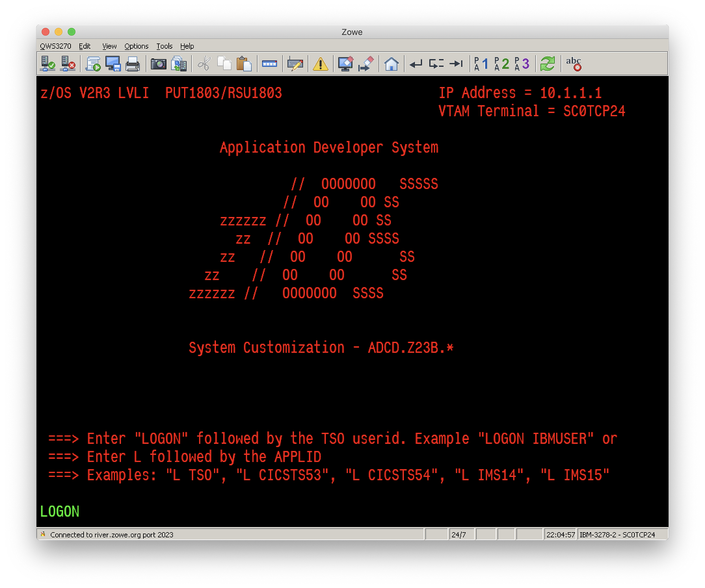The height and width of the screenshot is (588, 705).
Task: Click the blue house home icon
Action: coord(391,64)
